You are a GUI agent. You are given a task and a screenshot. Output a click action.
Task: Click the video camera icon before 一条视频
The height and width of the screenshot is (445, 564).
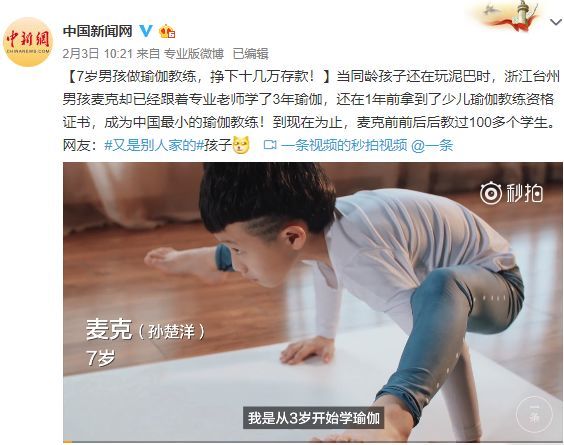click(270, 145)
